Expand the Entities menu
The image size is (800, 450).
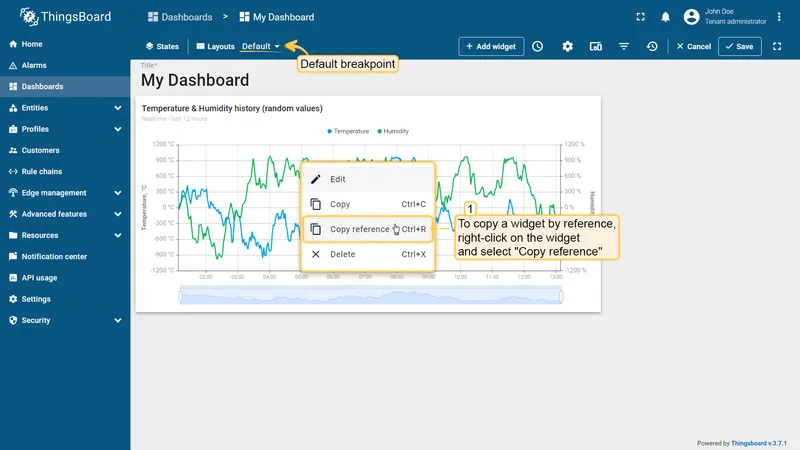click(x=65, y=108)
